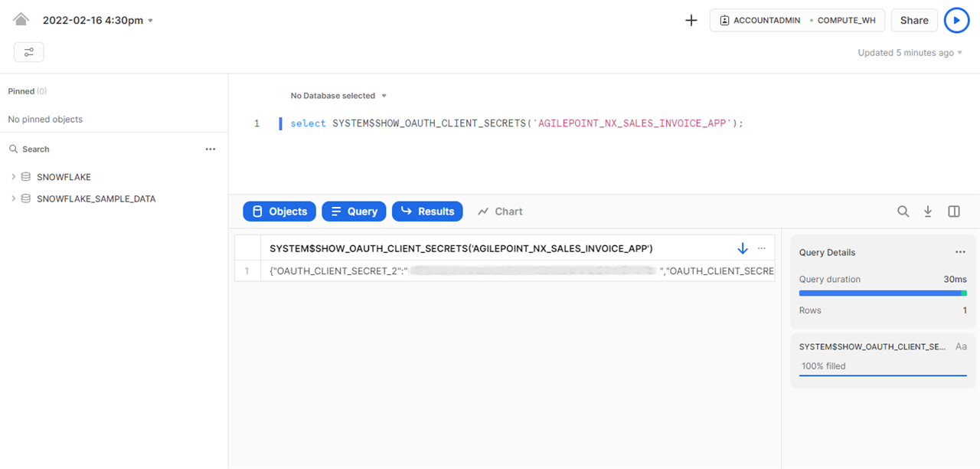Click the select keyword in the editor
The image size is (980, 469).
click(308, 123)
